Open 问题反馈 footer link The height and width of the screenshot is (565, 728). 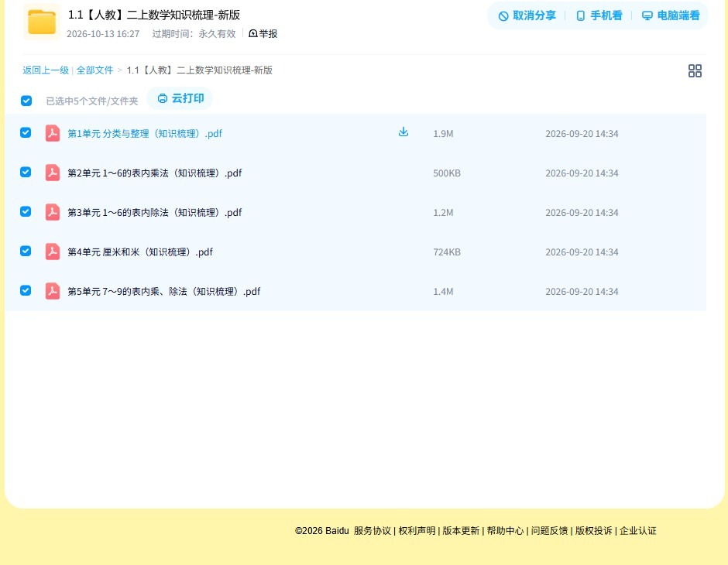click(550, 531)
